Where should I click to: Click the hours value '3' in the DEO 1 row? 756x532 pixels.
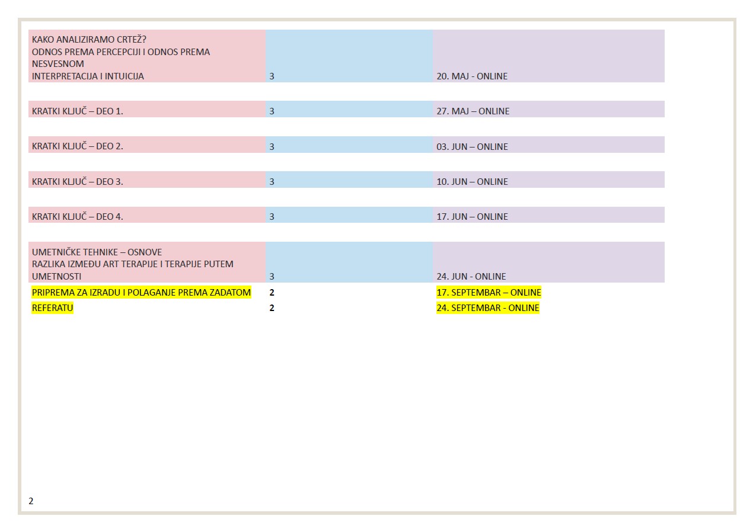(272, 111)
